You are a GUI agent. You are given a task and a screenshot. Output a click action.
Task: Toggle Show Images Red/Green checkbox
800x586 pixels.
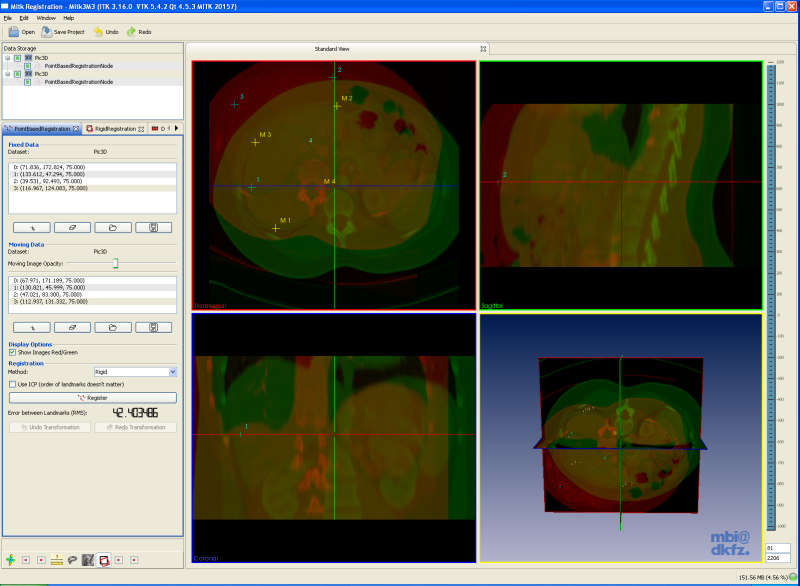pyautogui.click(x=12, y=352)
